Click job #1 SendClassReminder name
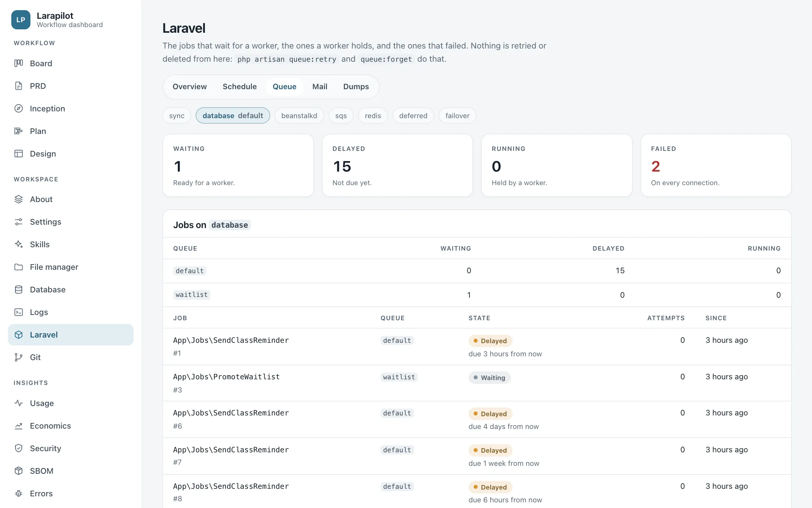 point(231,340)
